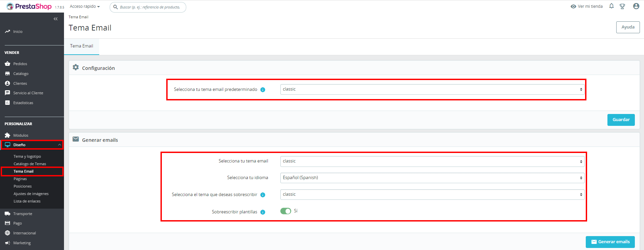Screen dimensions: 644x250
Task: Click info icon beside tema email predeterminado
Action: point(263,90)
